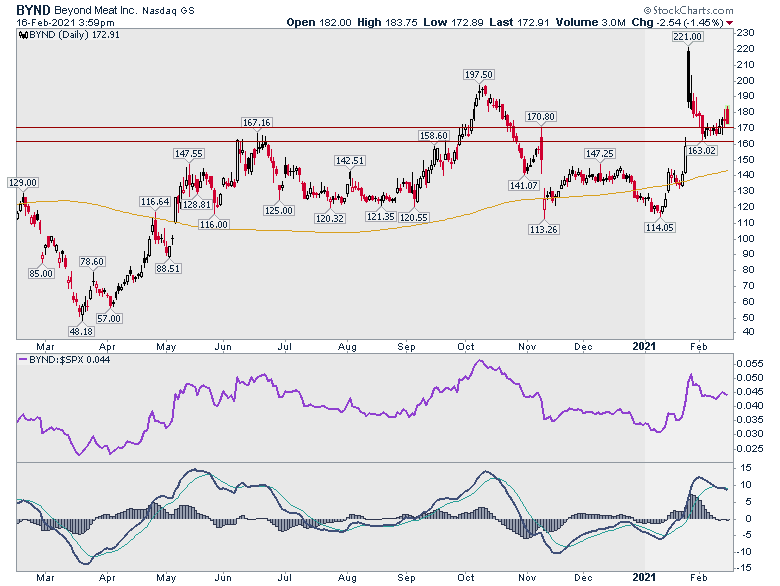
Task: Click the 85.00 price label
Action: [41, 274]
